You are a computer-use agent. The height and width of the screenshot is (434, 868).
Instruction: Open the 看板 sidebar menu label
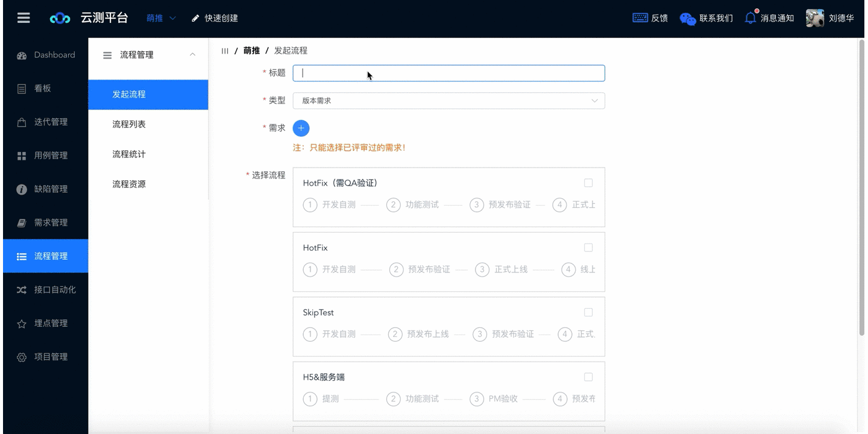pyautogui.click(x=43, y=89)
